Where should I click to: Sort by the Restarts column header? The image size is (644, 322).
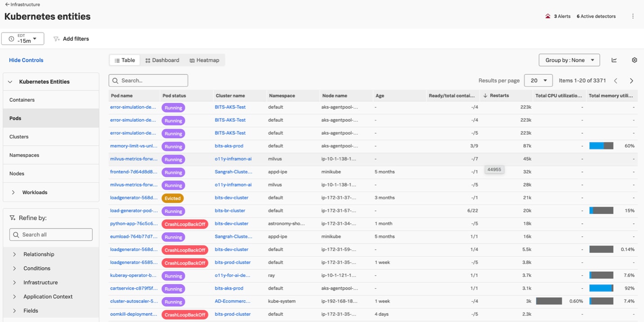coord(499,95)
